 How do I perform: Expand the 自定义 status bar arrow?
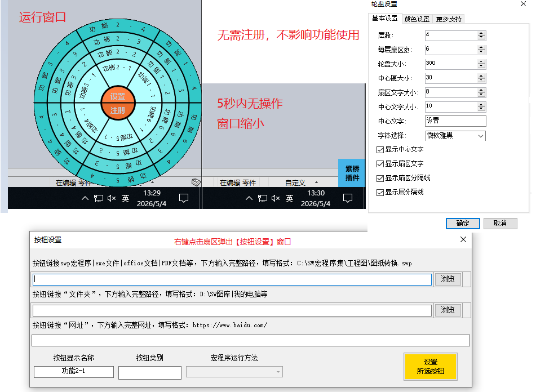point(317,182)
